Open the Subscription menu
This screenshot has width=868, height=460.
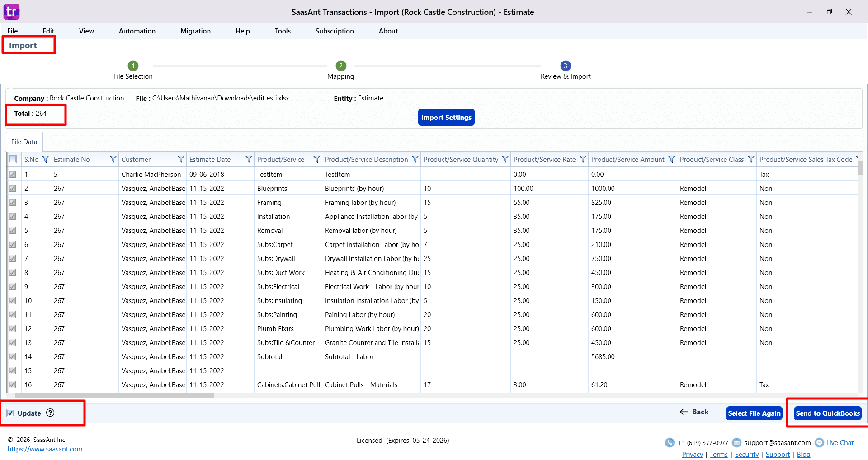pos(335,31)
